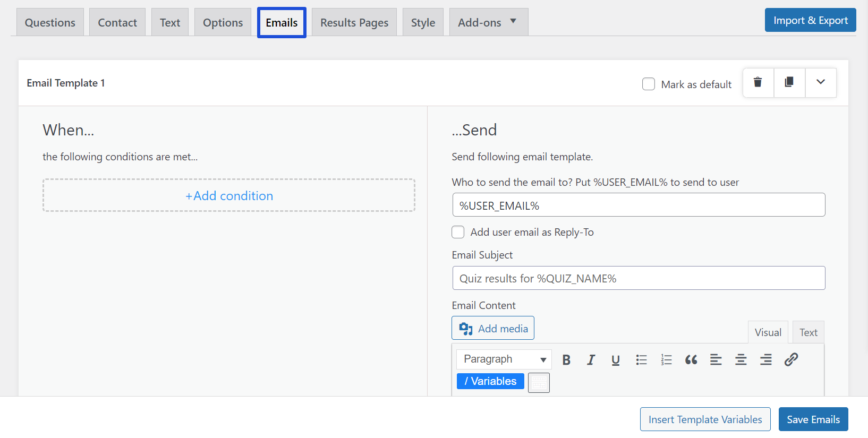The image size is (868, 438).
Task: Switch to the Results Pages tab
Action: click(354, 22)
